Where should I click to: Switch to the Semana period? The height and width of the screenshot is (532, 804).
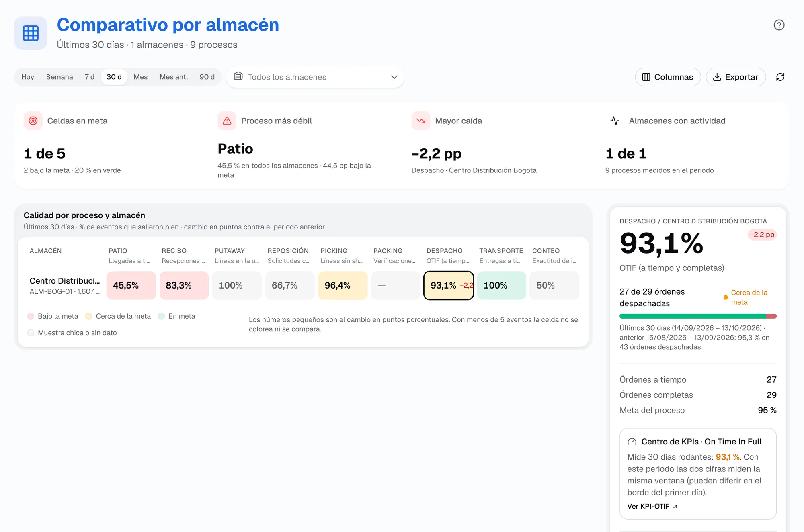[59, 77]
